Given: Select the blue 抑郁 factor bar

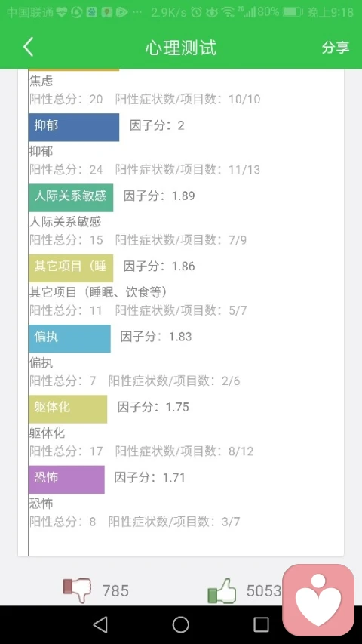Looking at the screenshot, I should pyautogui.click(x=74, y=128).
